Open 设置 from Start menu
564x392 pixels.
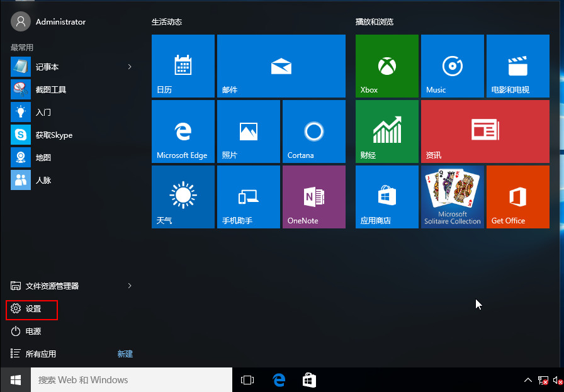(33, 309)
